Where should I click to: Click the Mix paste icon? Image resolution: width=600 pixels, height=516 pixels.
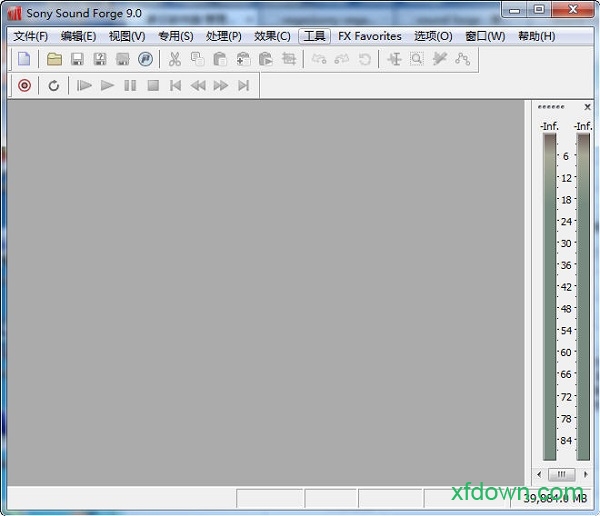(243, 59)
